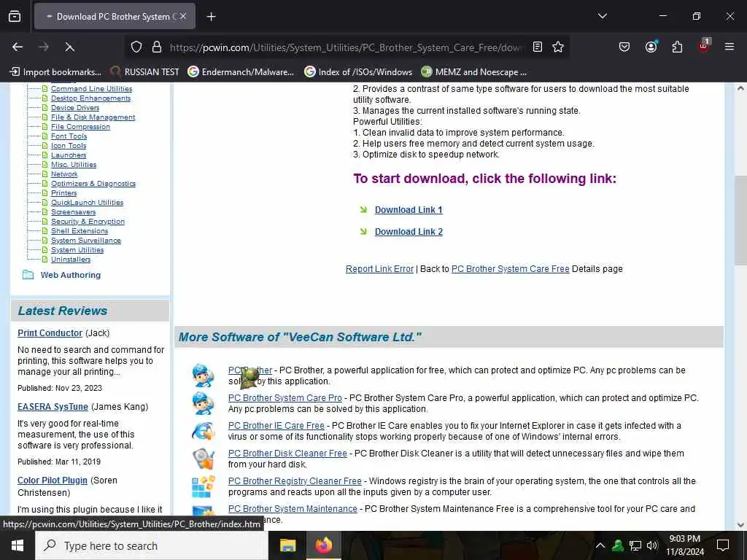Open the list all tabs chevron

602,16
